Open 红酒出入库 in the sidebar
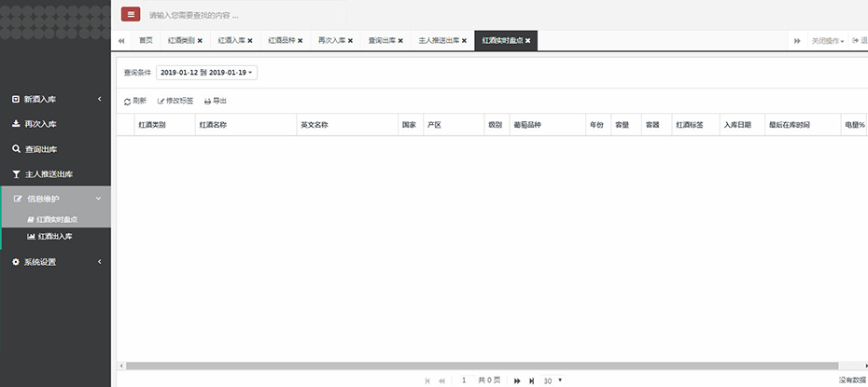Screen dimensions: 868x387 tap(55, 237)
